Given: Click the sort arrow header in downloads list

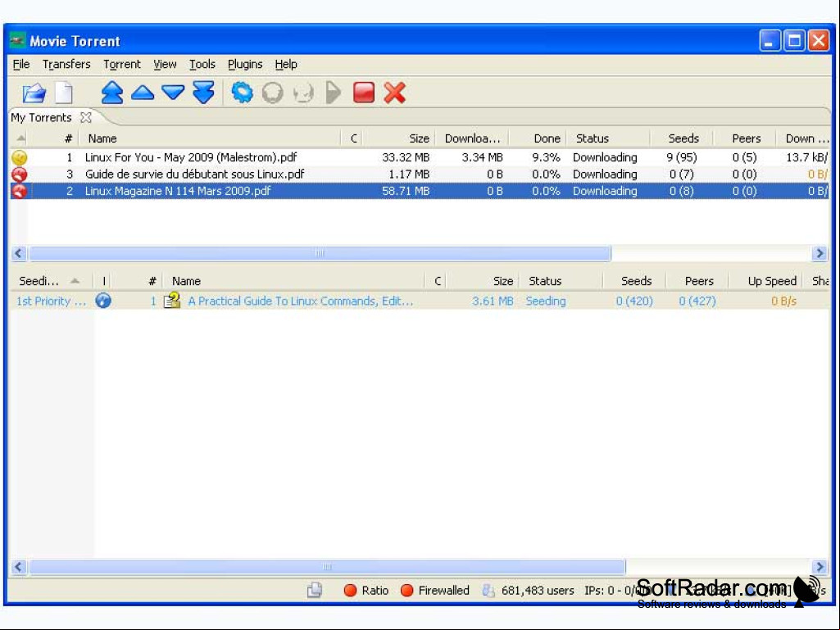Looking at the screenshot, I should (20, 138).
